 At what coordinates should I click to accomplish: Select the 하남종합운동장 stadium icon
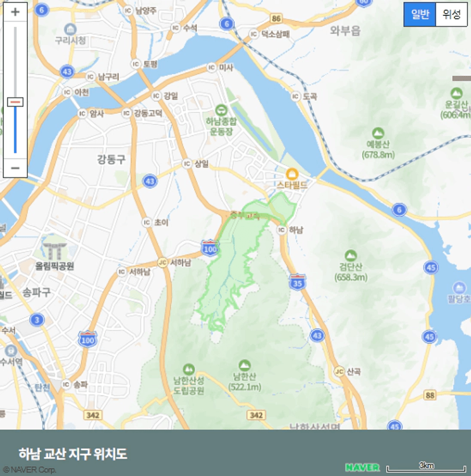(x=221, y=111)
